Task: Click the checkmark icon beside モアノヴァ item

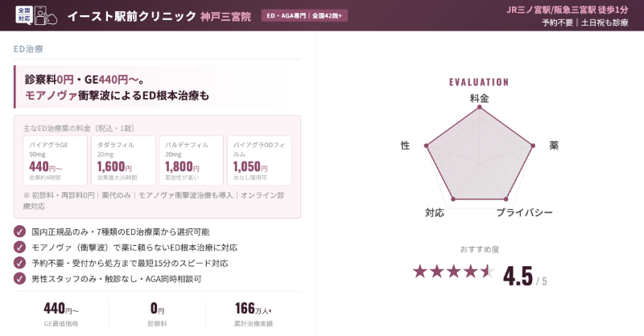Action: [20, 247]
